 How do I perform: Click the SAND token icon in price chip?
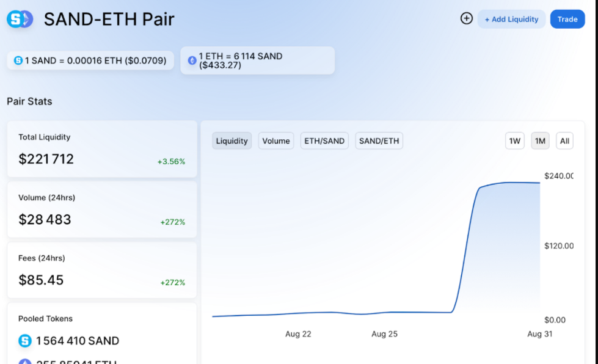[x=18, y=60]
